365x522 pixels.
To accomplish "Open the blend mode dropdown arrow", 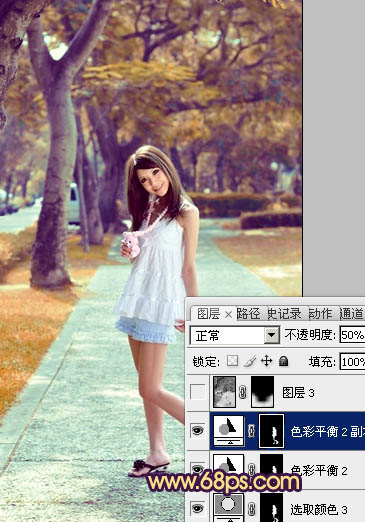I will (272, 335).
